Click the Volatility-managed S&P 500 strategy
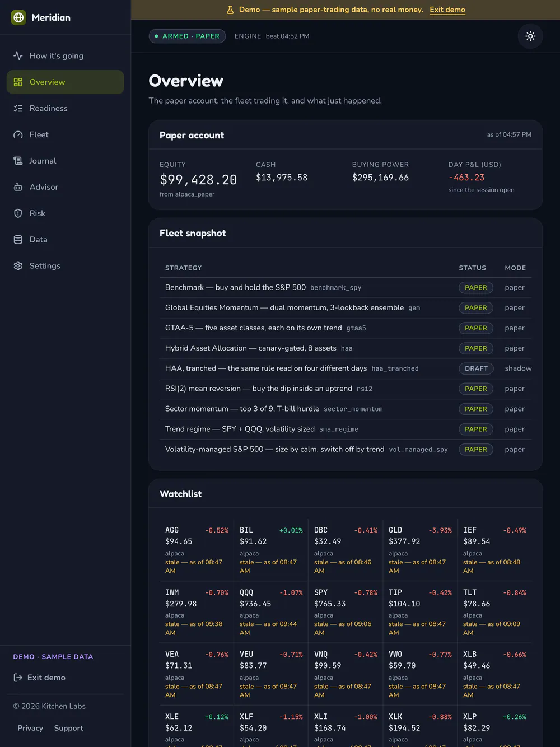This screenshot has width=560, height=747. 346,450
